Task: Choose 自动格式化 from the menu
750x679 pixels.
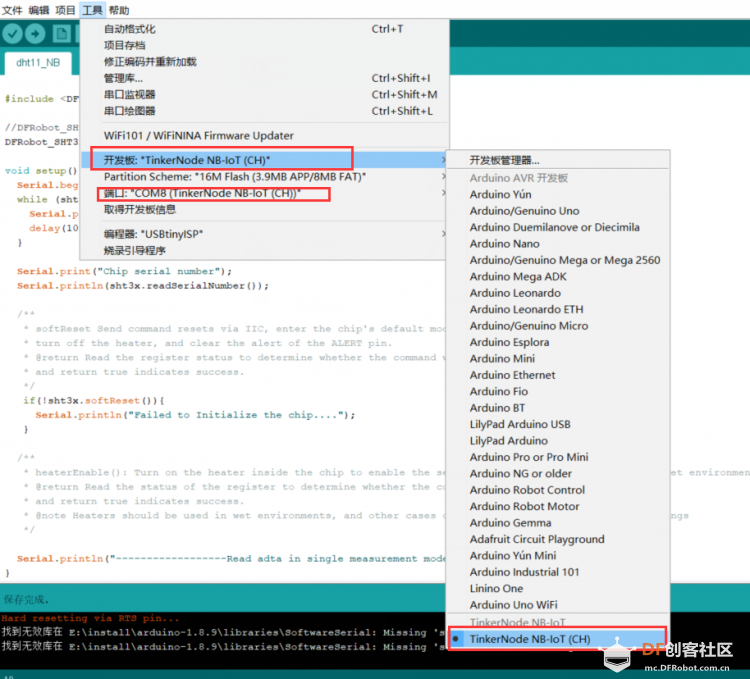Action: (x=265, y=29)
